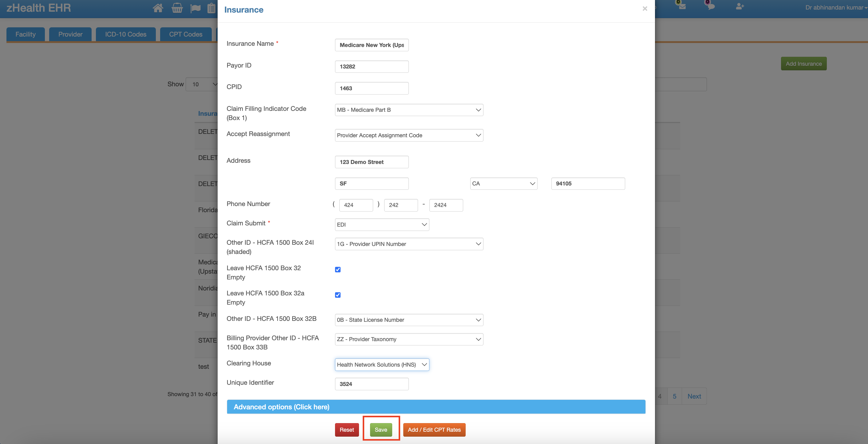Toggle Leave HCFA 1500 Box 32a Empty checkbox
The image size is (868, 444).
[x=337, y=295]
